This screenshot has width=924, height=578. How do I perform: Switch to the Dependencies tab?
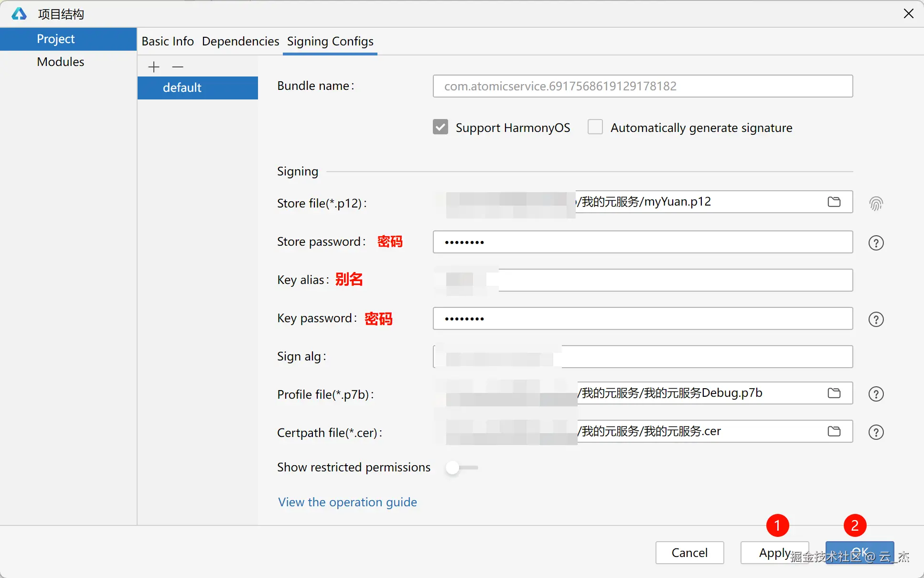click(240, 42)
